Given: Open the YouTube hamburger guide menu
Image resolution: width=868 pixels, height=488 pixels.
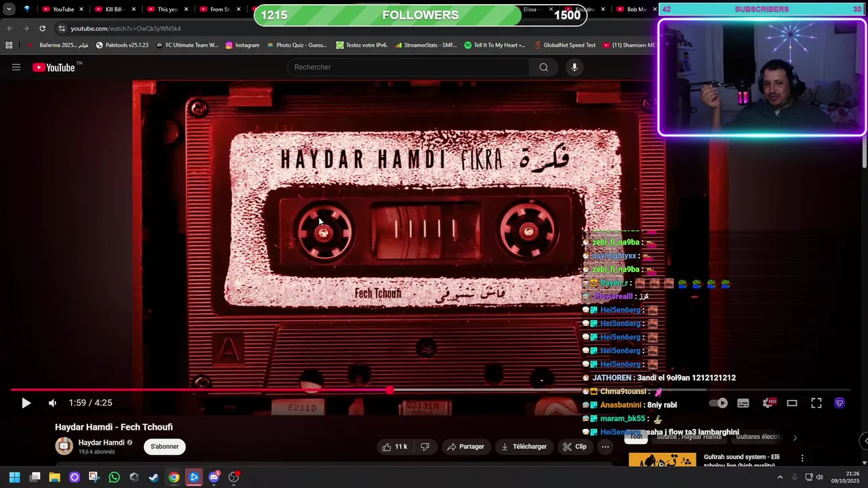Looking at the screenshot, I should coord(16,67).
